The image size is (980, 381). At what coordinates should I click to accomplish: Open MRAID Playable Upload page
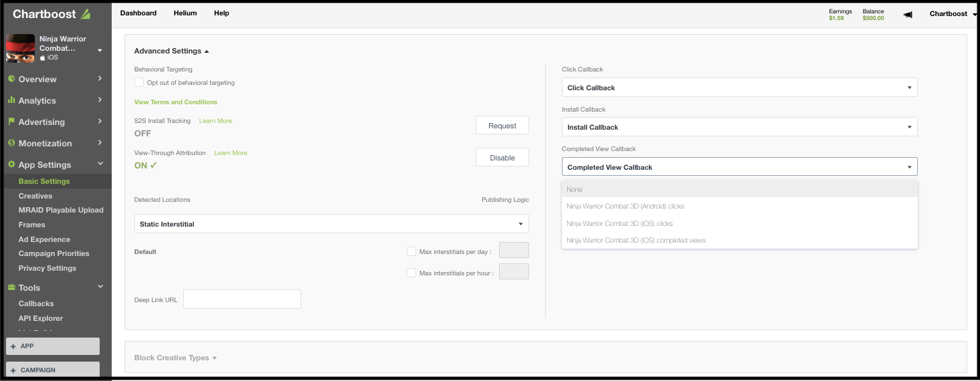[x=61, y=210]
